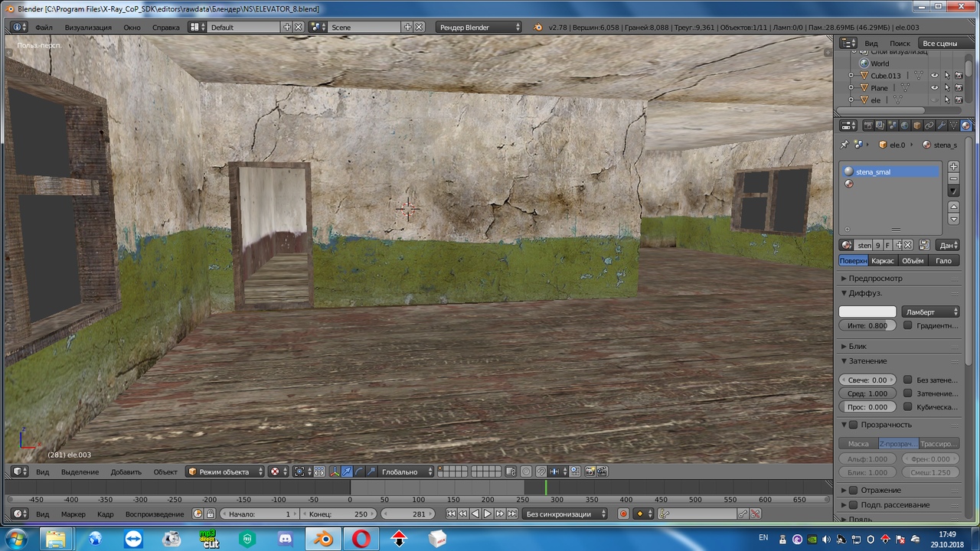Select the Маска transparency button

click(x=857, y=444)
